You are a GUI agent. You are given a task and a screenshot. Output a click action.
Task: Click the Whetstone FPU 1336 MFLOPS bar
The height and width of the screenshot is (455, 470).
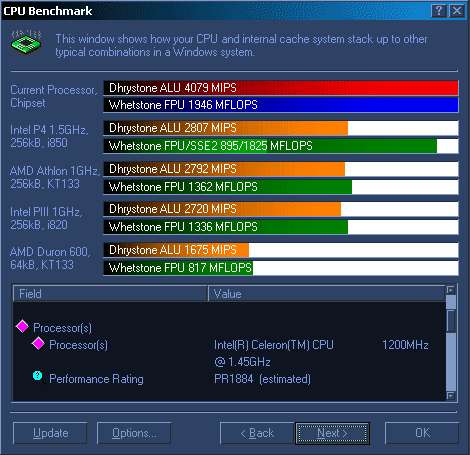tap(281, 227)
